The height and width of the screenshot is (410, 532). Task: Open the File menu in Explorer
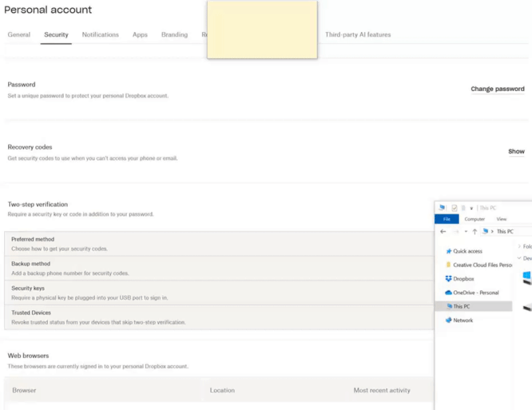447,219
